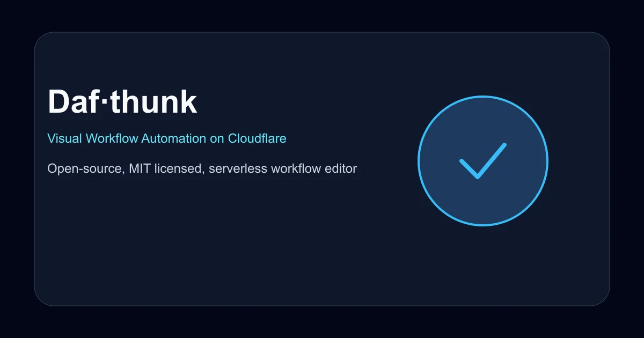Click the blue checkmark circle icon
Image resolution: width=644 pixels, height=338 pixels.
pyautogui.click(x=483, y=161)
